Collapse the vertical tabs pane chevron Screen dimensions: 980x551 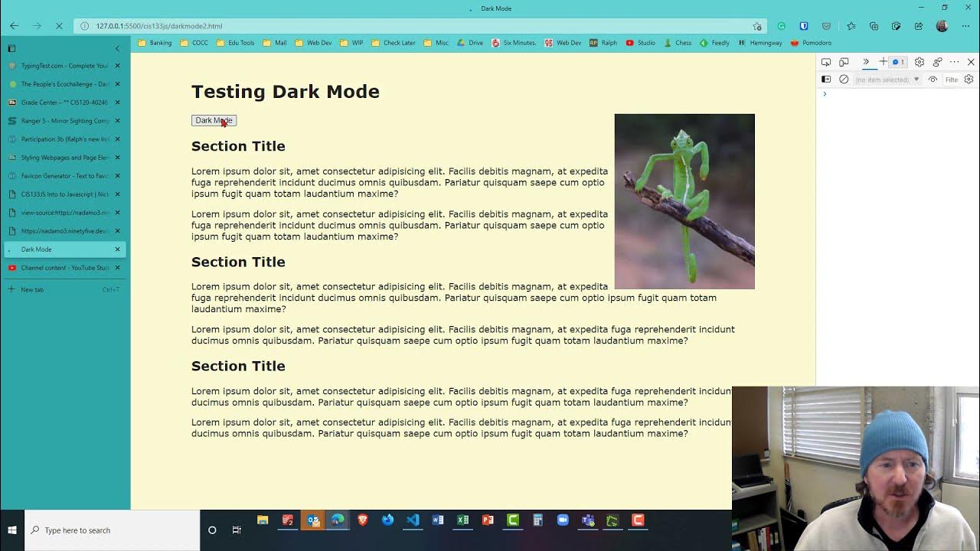[x=117, y=48]
